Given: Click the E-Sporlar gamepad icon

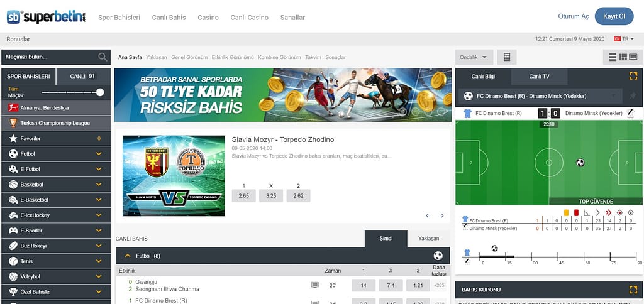Looking at the screenshot, I should pyautogui.click(x=13, y=231).
